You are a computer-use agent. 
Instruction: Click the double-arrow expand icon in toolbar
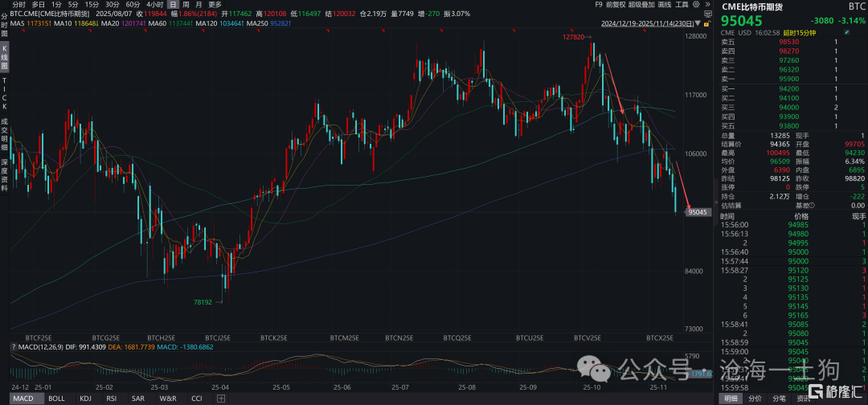[x=706, y=4]
